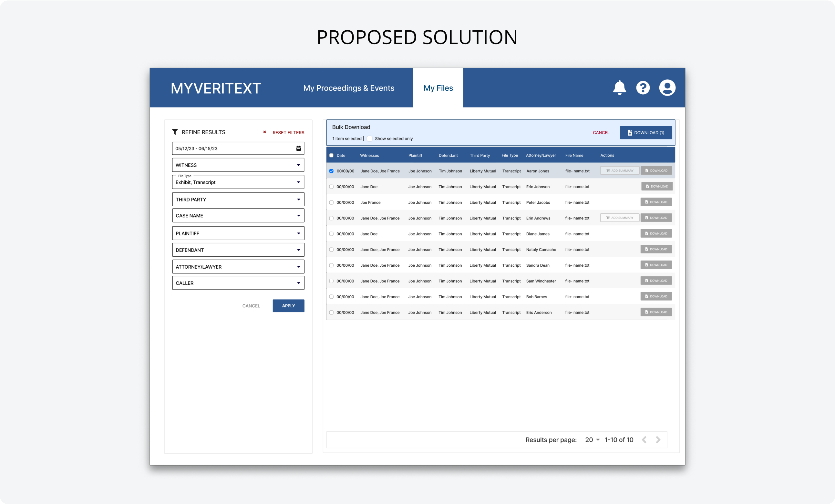Viewport: 835px width, 504px height.
Task: Click the Defendant column header
Action: tap(448, 156)
